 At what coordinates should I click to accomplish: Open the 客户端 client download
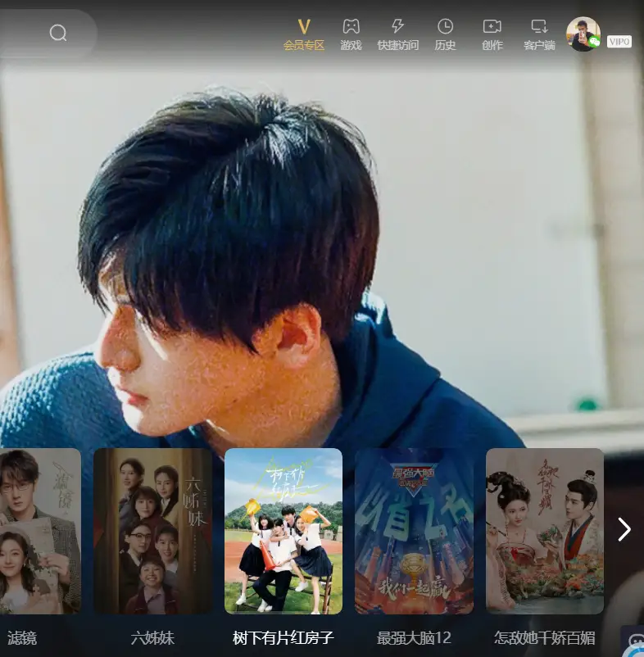pyautogui.click(x=539, y=34)
